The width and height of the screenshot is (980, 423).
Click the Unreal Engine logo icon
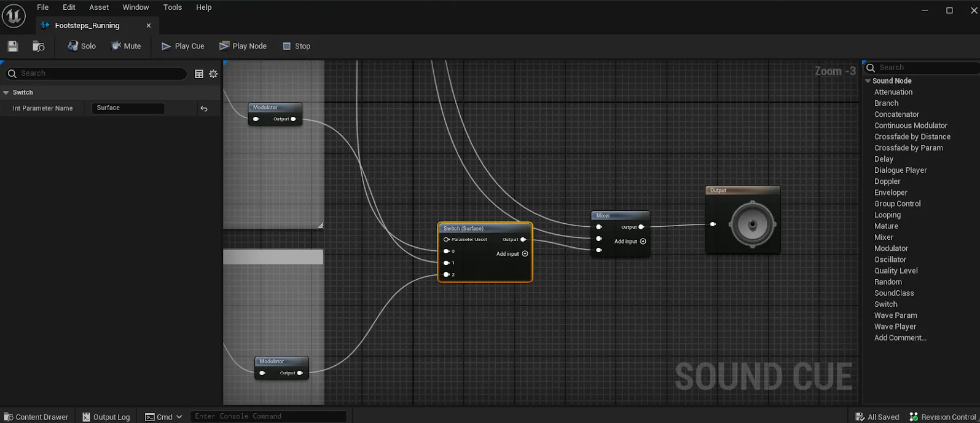click(14, 15)
